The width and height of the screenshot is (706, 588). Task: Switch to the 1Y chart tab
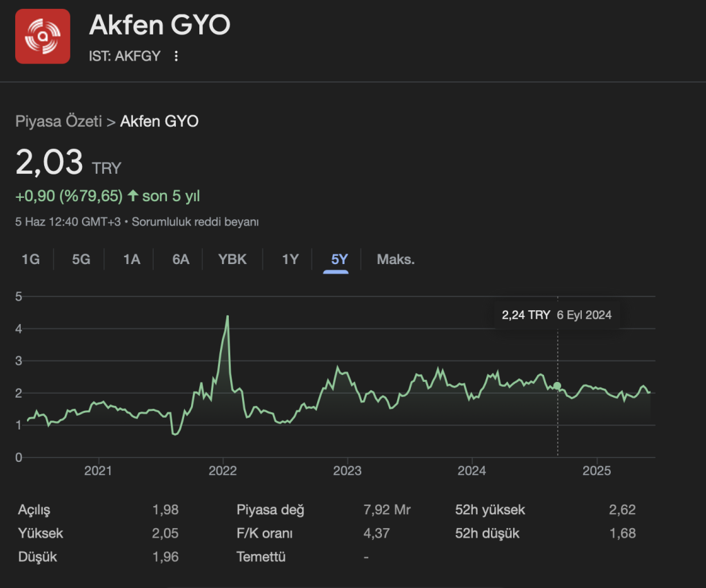click(290, 260)
